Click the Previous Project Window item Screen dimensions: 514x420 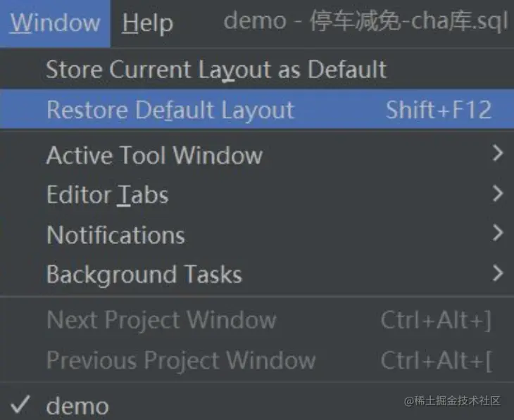pos(257,360)
